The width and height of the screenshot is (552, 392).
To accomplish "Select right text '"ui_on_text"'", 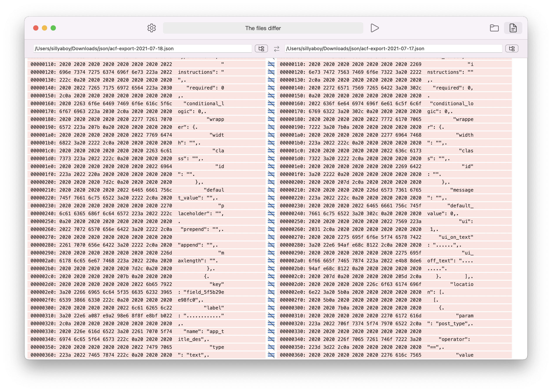I will pyautogui.click(x=456, y=237).
